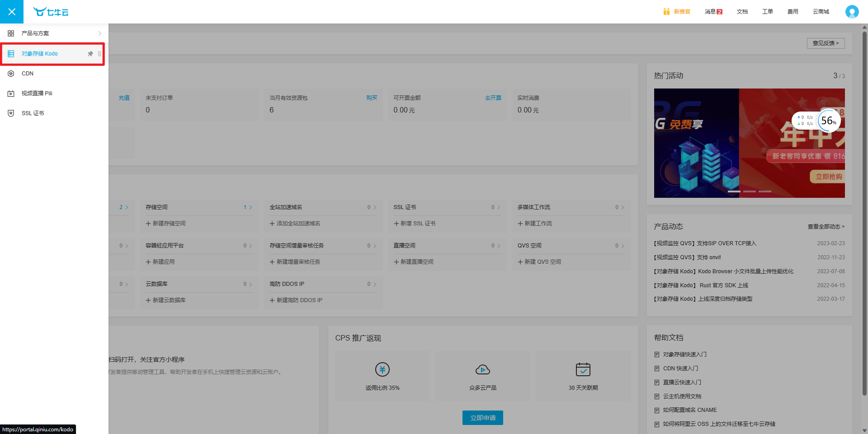Open CDN in the sidebar
Screen dimensions: 868x434
[54, 74]
